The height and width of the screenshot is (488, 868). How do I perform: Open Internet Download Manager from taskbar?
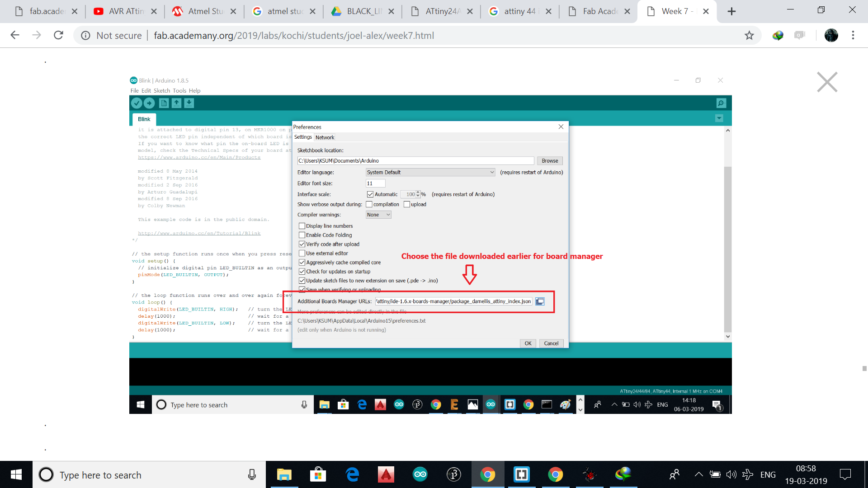pos(623,474)
